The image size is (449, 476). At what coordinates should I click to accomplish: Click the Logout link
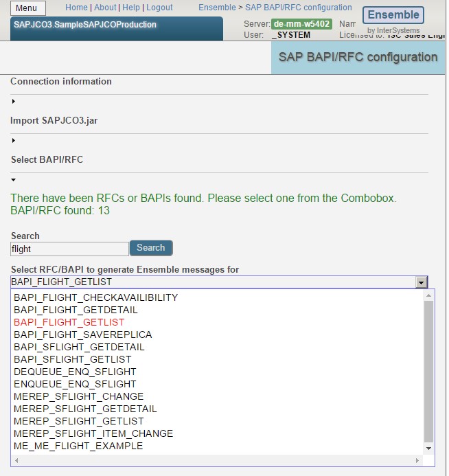click(159, 8)
